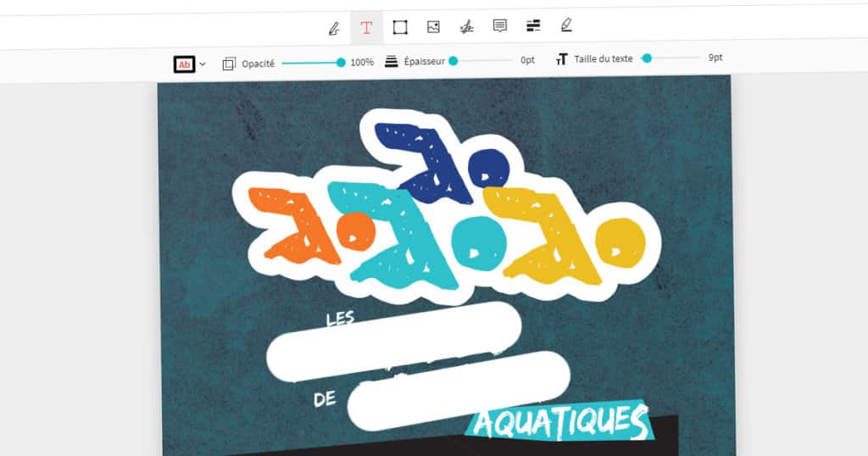This screenshot has width=868, height=456.
Task: Click the insert image tool
Action: [433, 26]
